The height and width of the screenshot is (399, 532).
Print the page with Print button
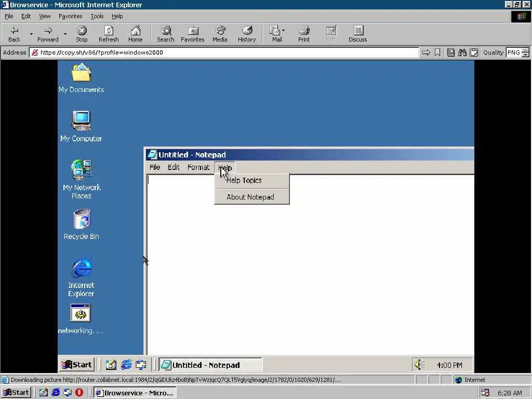point(304,34)
